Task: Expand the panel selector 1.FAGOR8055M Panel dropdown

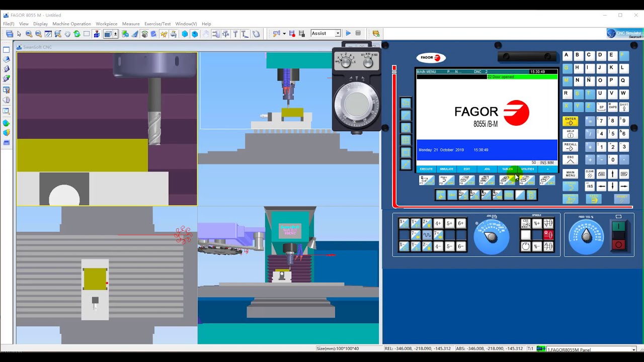Action: coord(633,349)
